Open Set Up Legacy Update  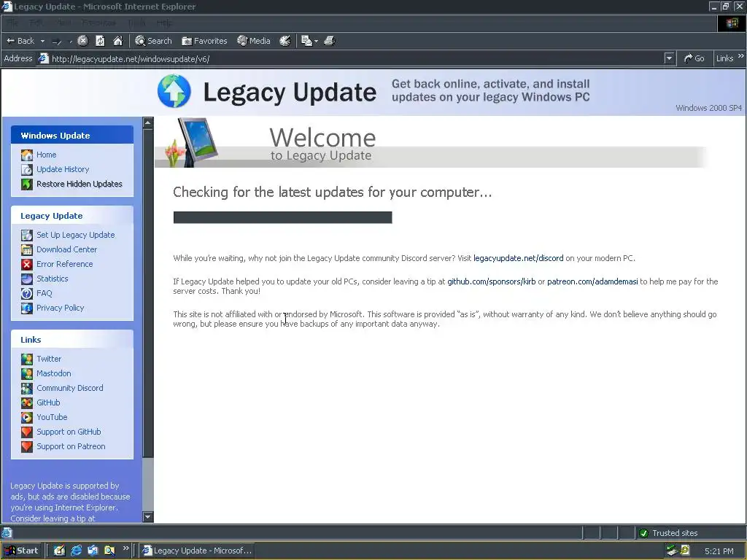[76, 235]
